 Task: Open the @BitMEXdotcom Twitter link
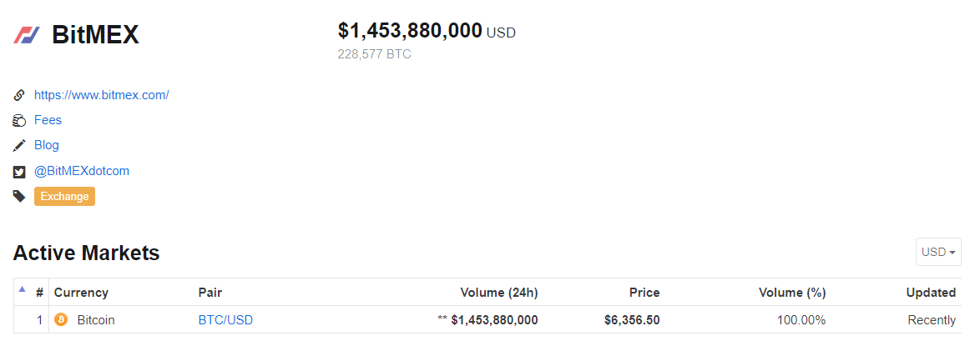point(82,171)
